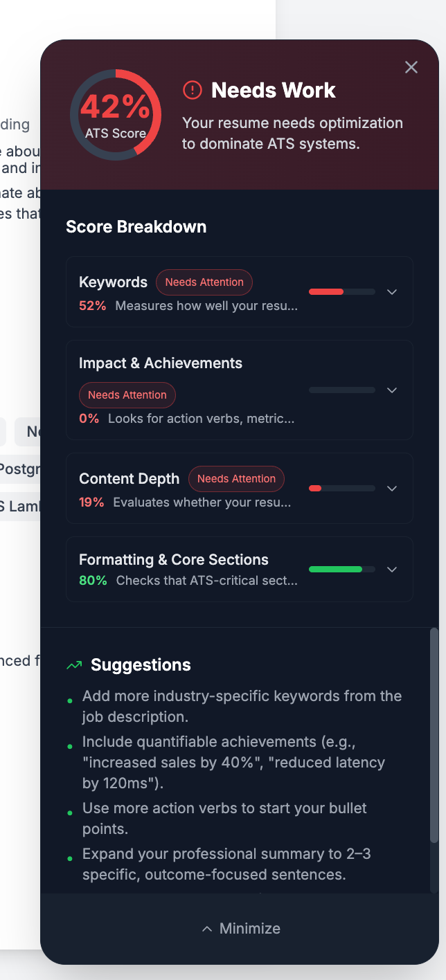Image resolution: width=446 pixels, height=980 pixels.
Task: Click the upward chevron icon inside Minimize
Action: [x=207, y=929]
